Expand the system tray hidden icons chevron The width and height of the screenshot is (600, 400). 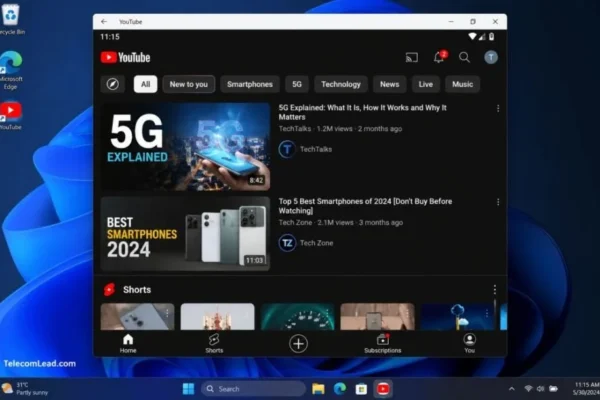tap(512, 389)
